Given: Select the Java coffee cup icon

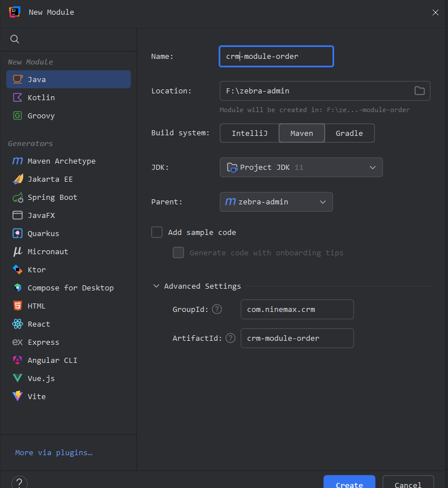Looking at the screenshot, I should pyautogui.click(x=18, y=79).
